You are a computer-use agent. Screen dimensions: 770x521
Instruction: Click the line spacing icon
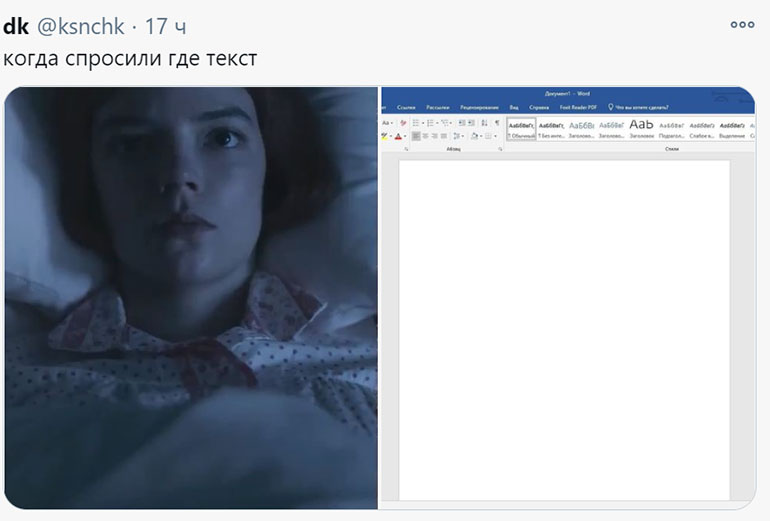456,136
